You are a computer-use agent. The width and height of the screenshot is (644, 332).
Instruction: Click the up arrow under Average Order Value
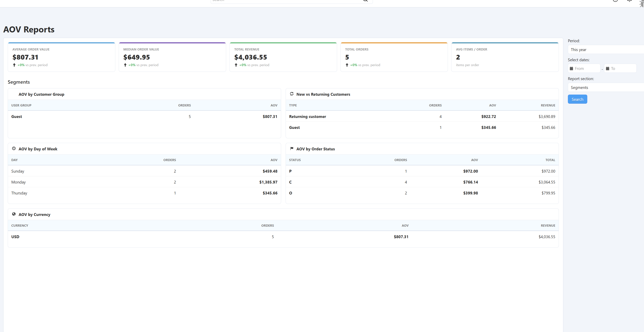[x=14, y=65]
